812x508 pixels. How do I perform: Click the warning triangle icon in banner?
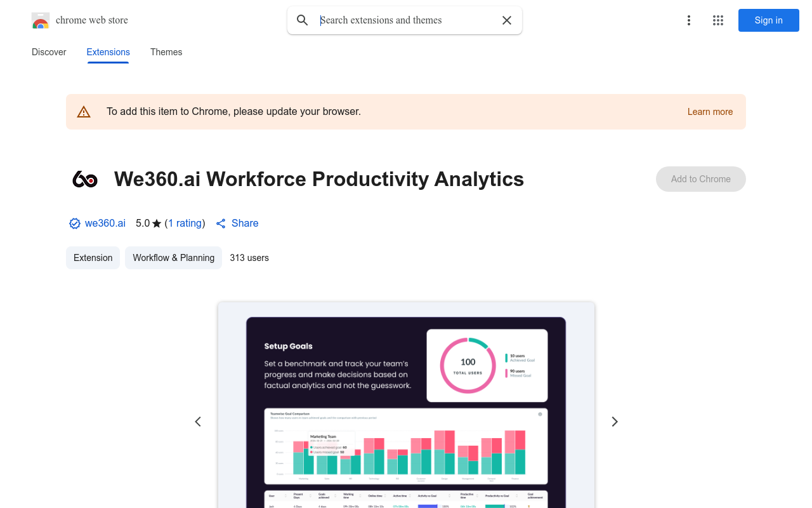(x=84, y=112)
